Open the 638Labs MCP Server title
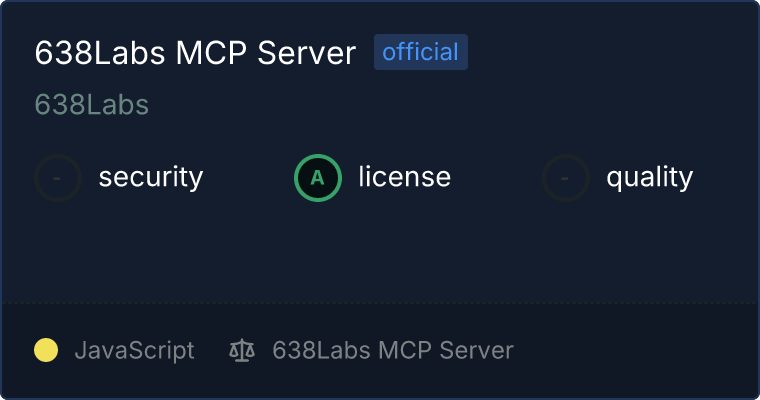This screenshot has height=400, width=760. coord(195,52)
